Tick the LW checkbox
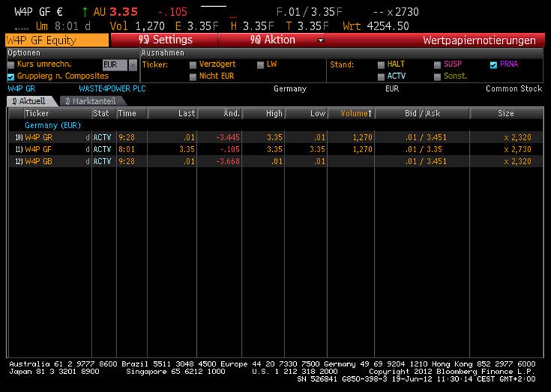Image resolution: width=551 pixels, height=392 pixels. (x=261, y=65)
